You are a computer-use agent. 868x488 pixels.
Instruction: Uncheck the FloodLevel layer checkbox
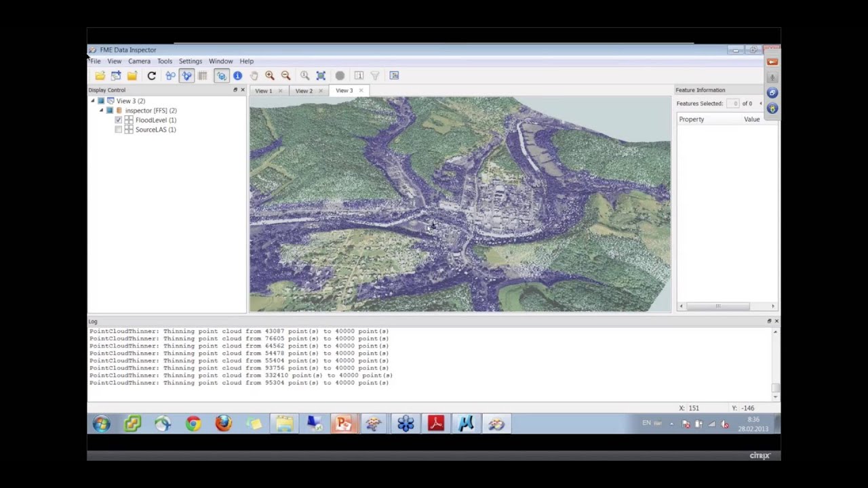[119, 120]
